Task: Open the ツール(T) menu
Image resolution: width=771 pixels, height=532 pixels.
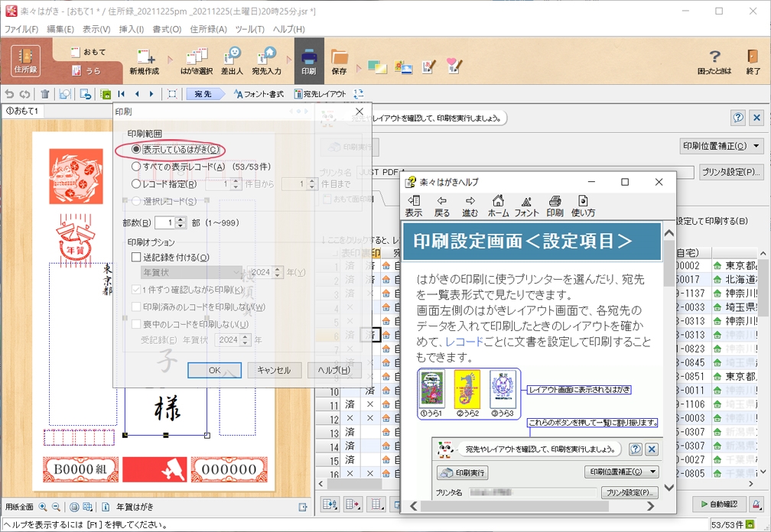Action: [x=249, y=29]
